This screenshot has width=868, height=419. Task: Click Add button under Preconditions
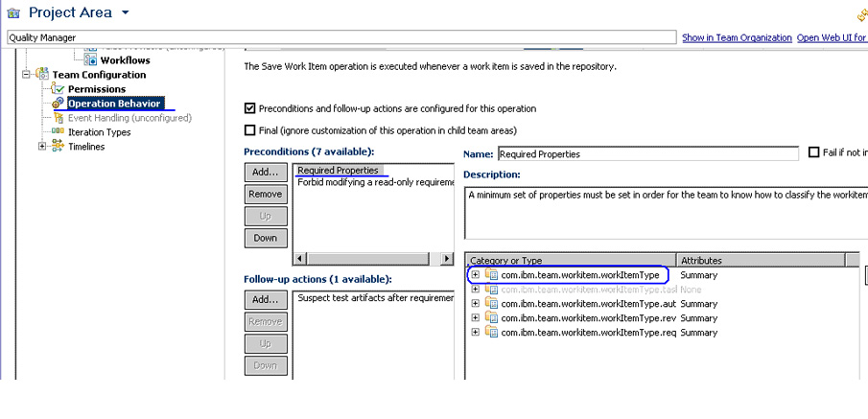265,173
